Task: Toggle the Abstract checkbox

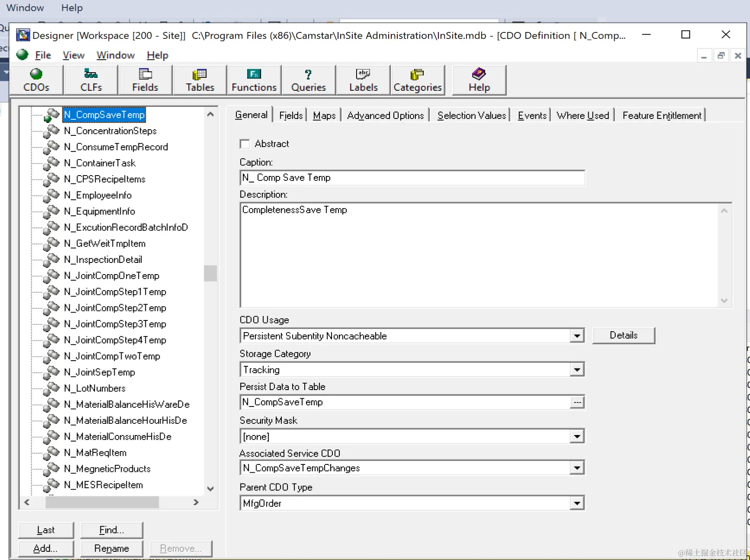Action: [x=245, y=144]
